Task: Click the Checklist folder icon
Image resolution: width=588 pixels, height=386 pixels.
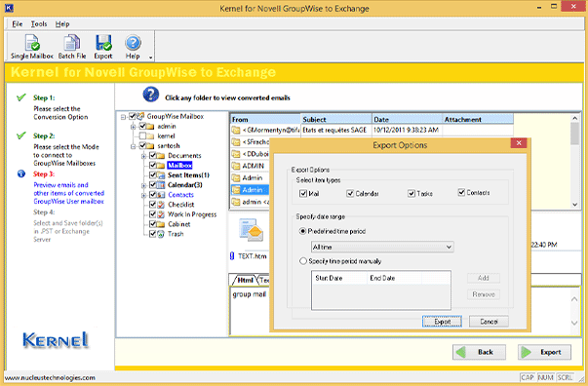Action: (161, 205)
